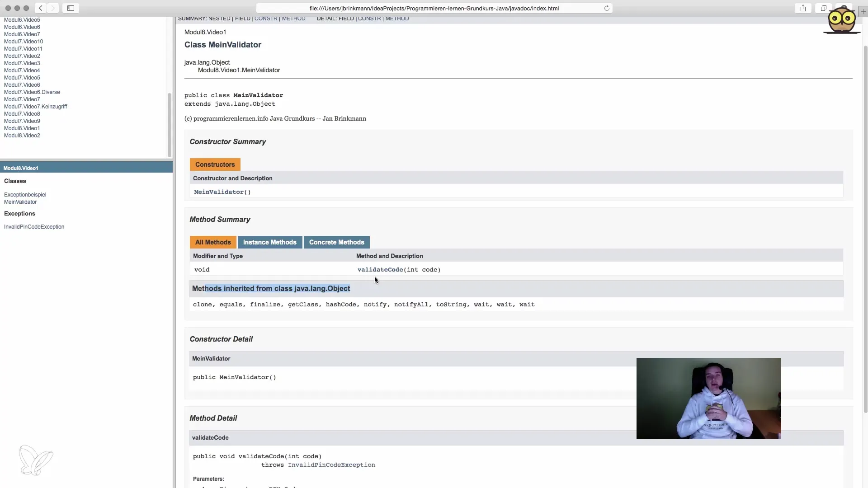Viewport: 868px width, 488px height.
Task: Jump to METHOD in the summary navigation
Action: click(x=293, y=19)
